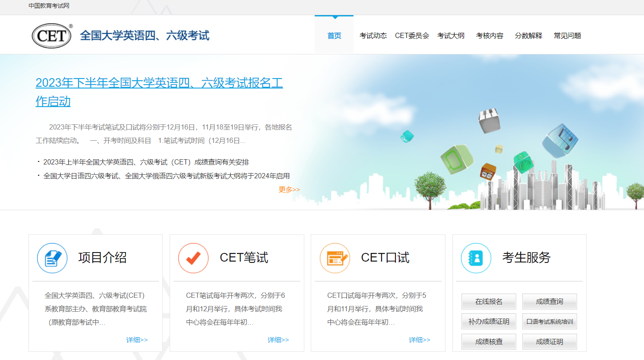644x360 pixels.
Task: Open 常见问题 navigation item
Action: click(567, 35)
